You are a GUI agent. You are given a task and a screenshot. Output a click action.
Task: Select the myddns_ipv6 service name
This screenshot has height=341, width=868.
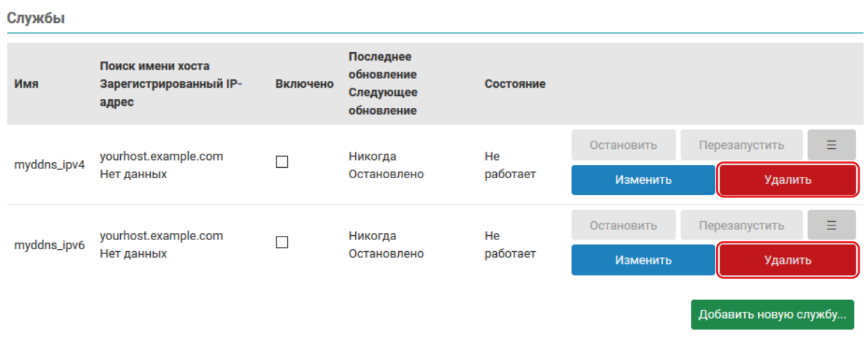pyautogui.click(x=49, y=246)
